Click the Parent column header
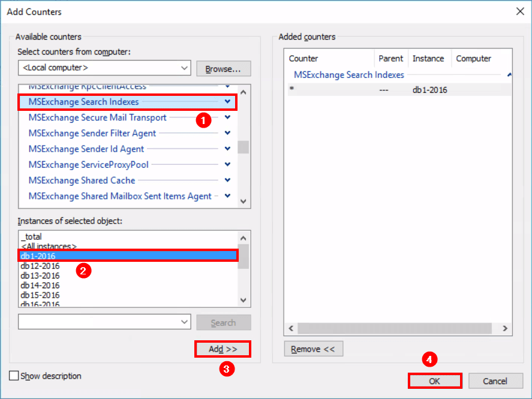532x399 pixels. tap(391, 59)
